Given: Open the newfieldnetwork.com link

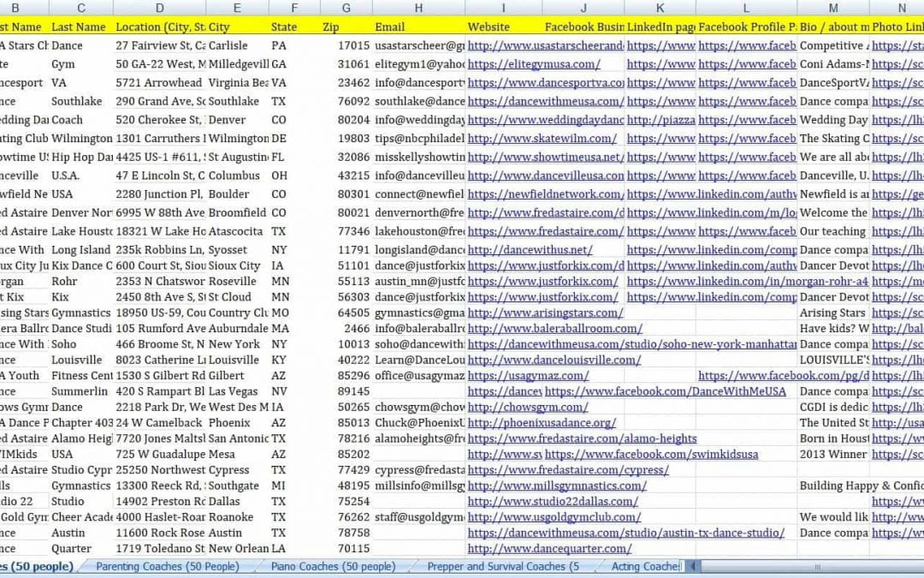Looking at the screenshot, I should (545, 194).
